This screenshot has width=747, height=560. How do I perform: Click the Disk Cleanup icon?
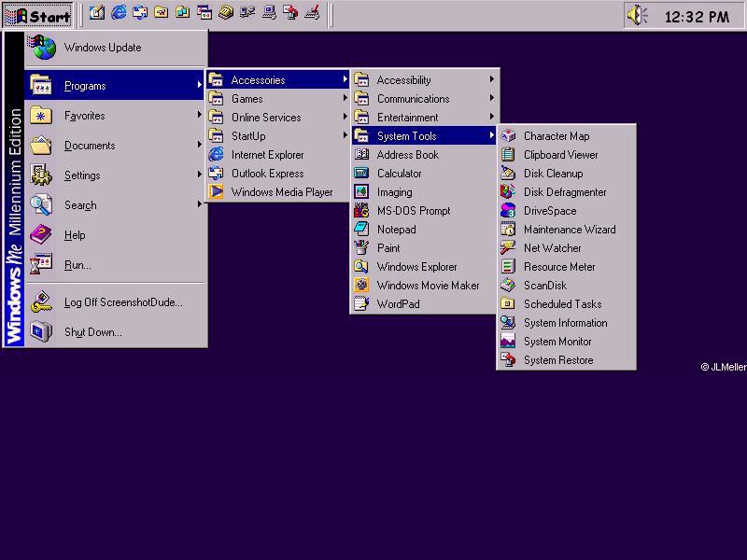pyautogui.click(x=508, y=173)
